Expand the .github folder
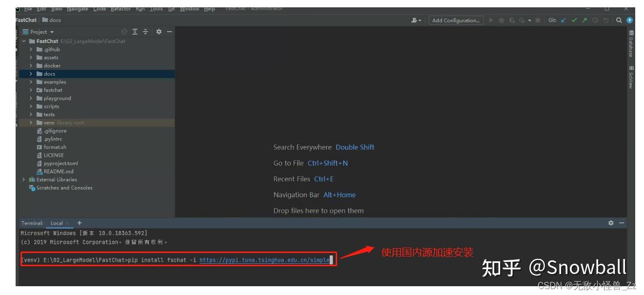The image size is (644, 295). (x=31, y=49)
